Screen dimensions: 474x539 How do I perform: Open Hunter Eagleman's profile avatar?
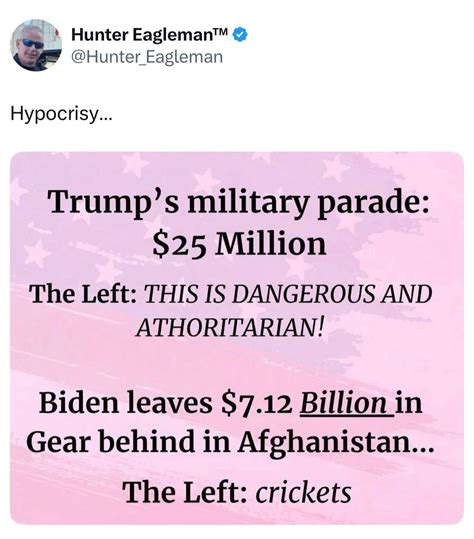36,45
